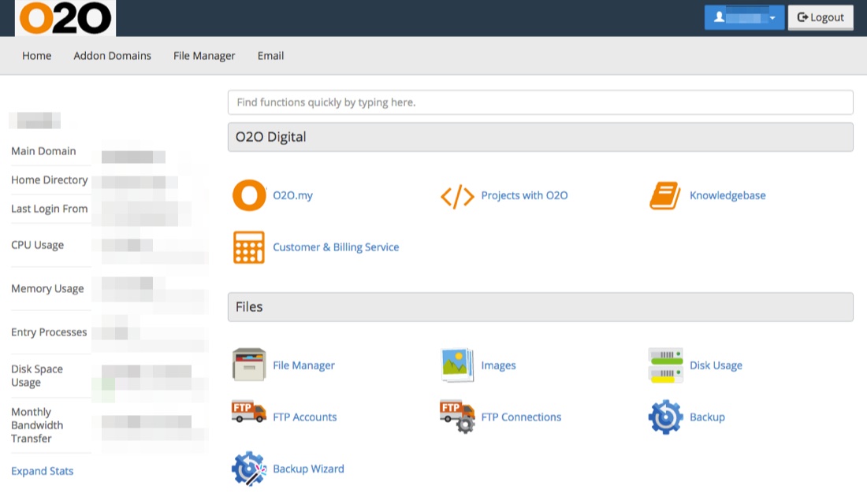This screenshot has height=504, width=867.
Task: Click the Images picture icon
Action: pos(457,365)
